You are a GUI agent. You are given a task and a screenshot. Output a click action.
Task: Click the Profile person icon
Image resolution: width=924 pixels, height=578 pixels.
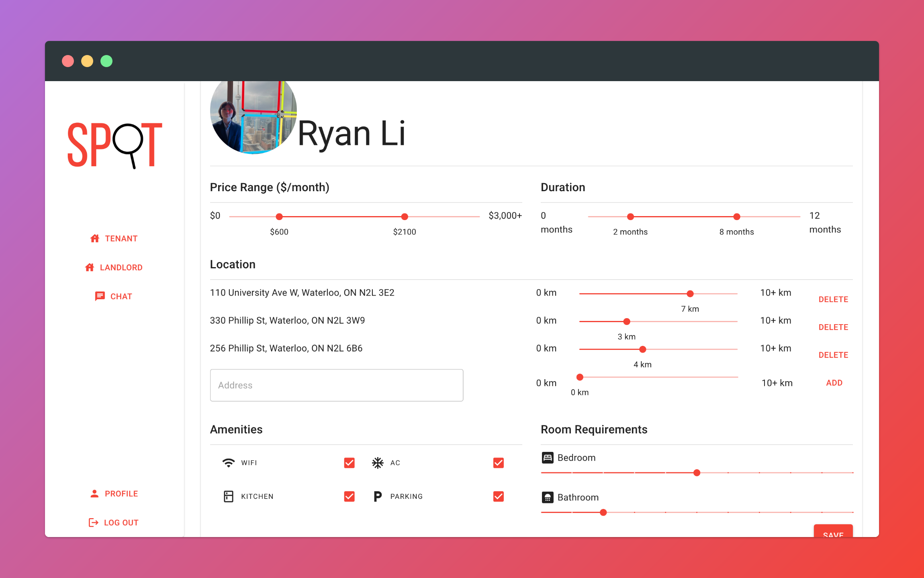point(94,494)
